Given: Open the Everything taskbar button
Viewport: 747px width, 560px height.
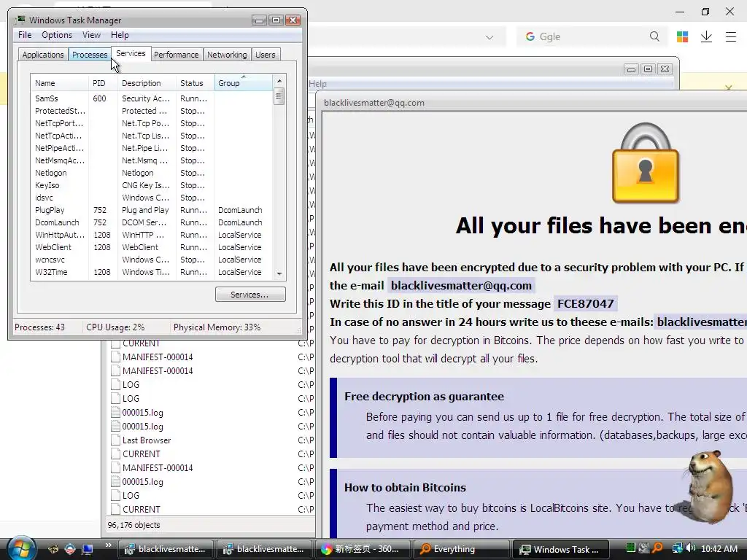Looking at the screenshot, I should click(x=461, y=549).
